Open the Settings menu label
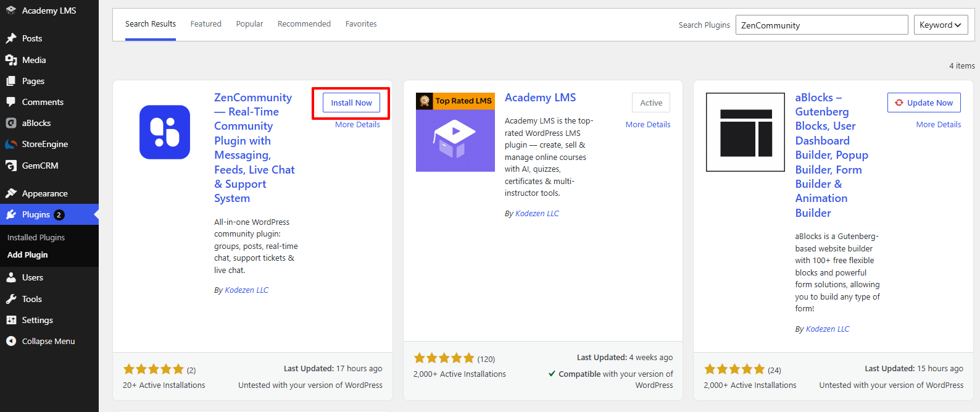 [x=38, y=320]
